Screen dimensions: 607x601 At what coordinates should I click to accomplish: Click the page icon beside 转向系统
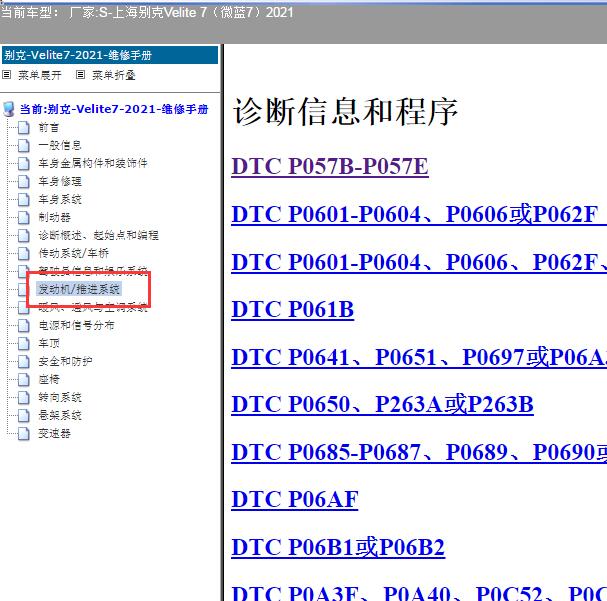click(x=24, y=397)
